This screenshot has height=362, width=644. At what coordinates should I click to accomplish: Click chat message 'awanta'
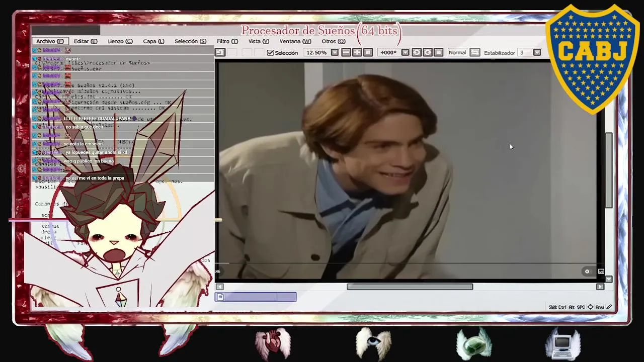73,59
